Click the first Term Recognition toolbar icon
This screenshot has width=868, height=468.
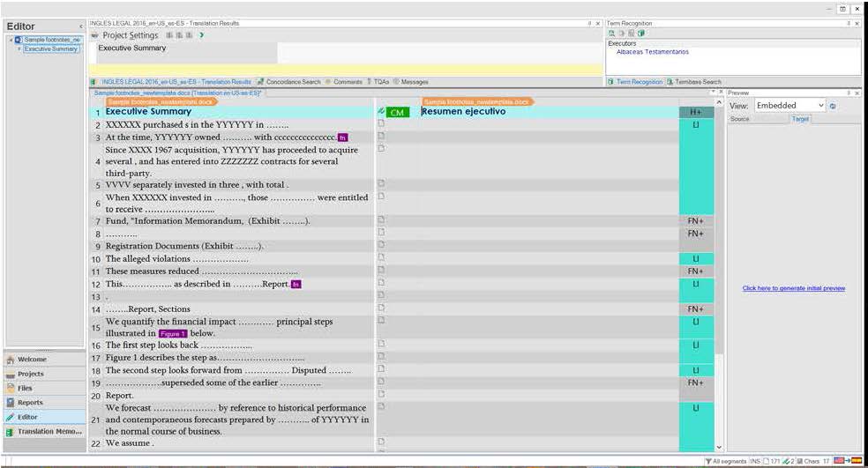click(x=611, y=33)
